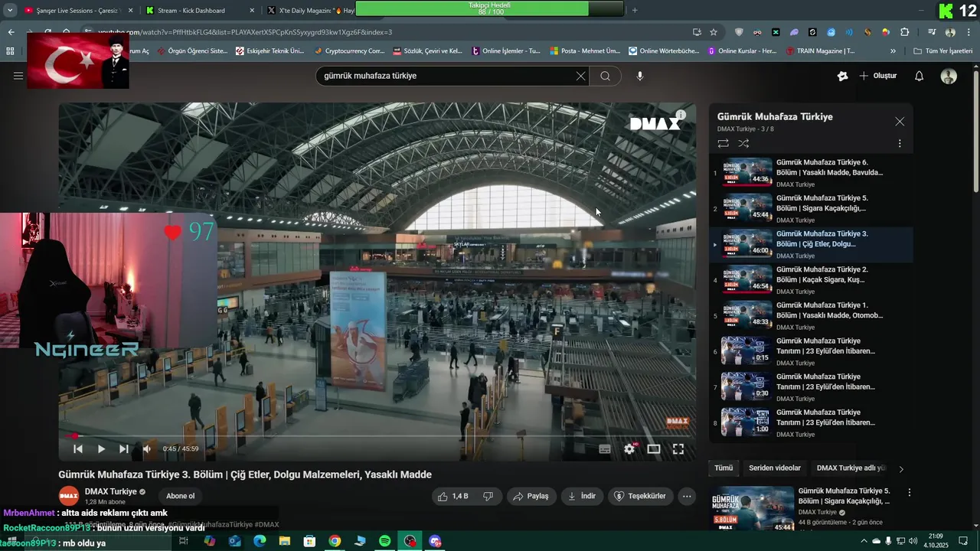Switch to theater mode
The image size is (980, 551).
tap(654, 449)
